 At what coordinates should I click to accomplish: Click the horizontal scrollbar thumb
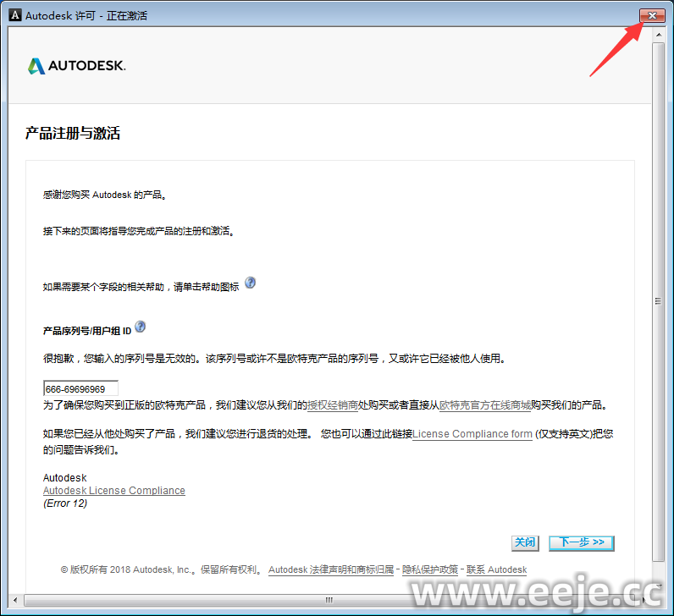coord(326,600)
